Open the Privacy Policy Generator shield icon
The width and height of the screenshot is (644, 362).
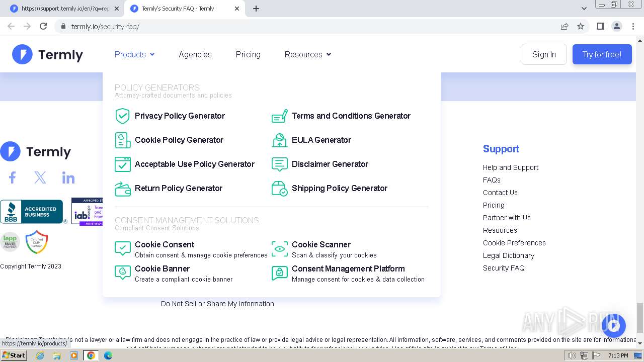[x=122, y=116]
